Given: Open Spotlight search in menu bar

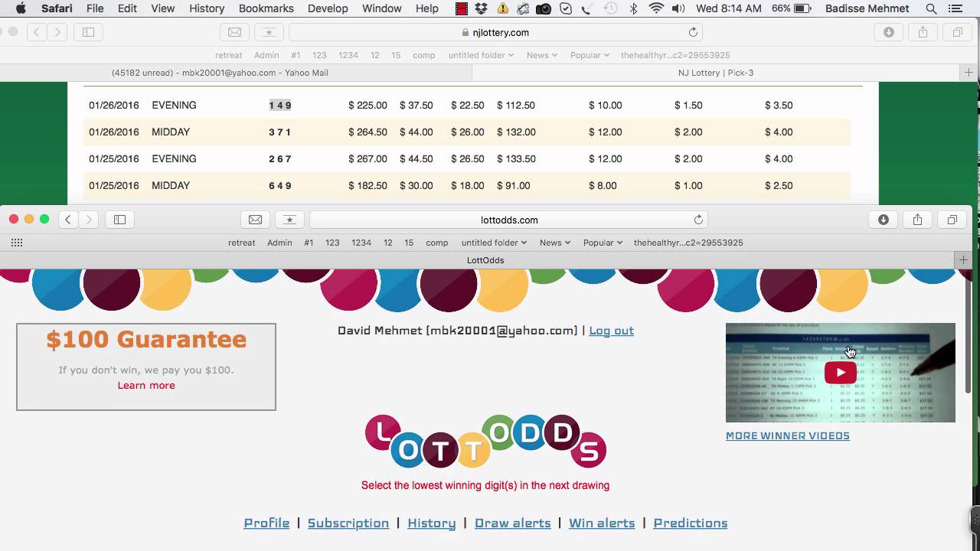Looking at the screenshot, I should [x=931, y=8].
